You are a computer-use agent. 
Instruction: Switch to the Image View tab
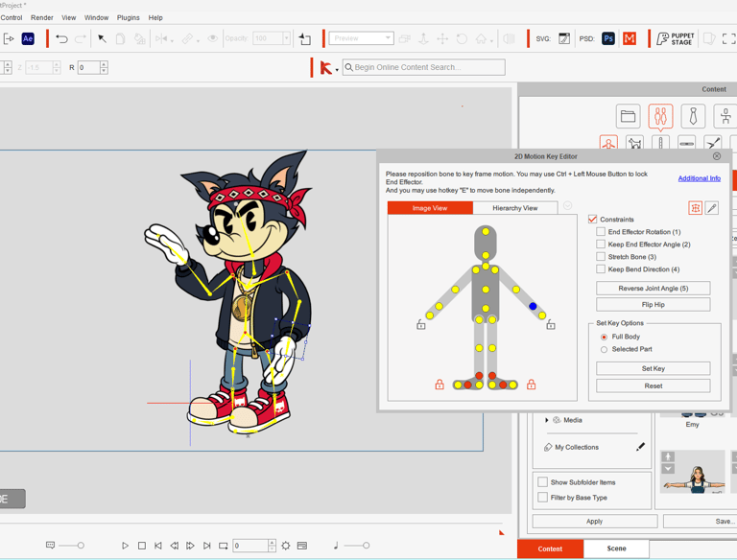(430, 208)
